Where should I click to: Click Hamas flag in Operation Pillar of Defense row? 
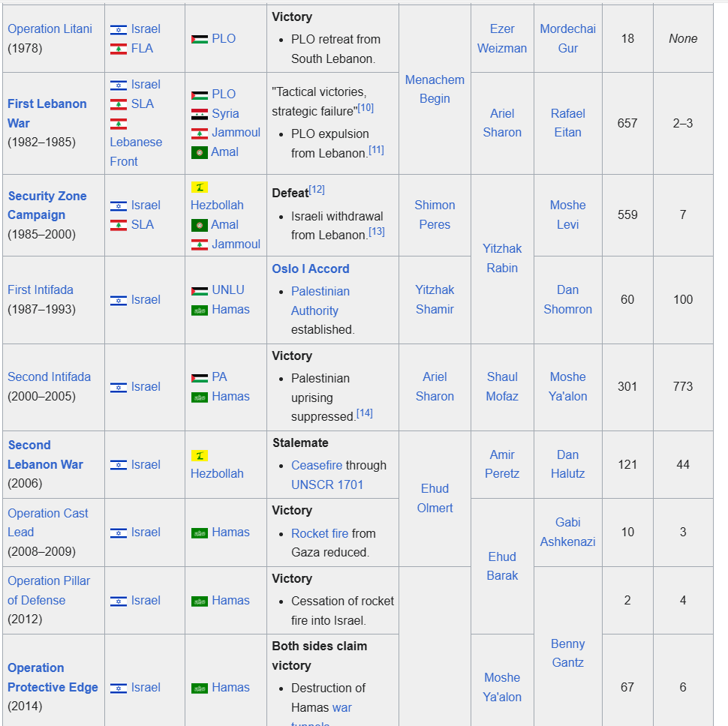tap(199, 601)
